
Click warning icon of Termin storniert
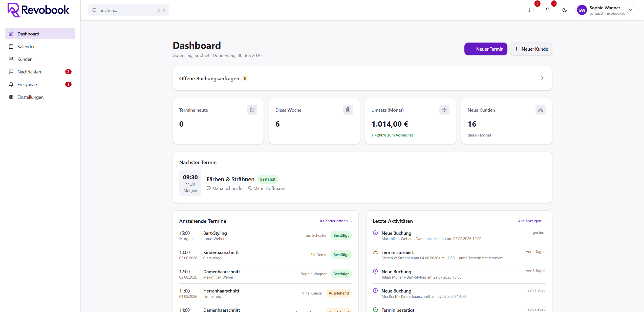coord(375,252)
